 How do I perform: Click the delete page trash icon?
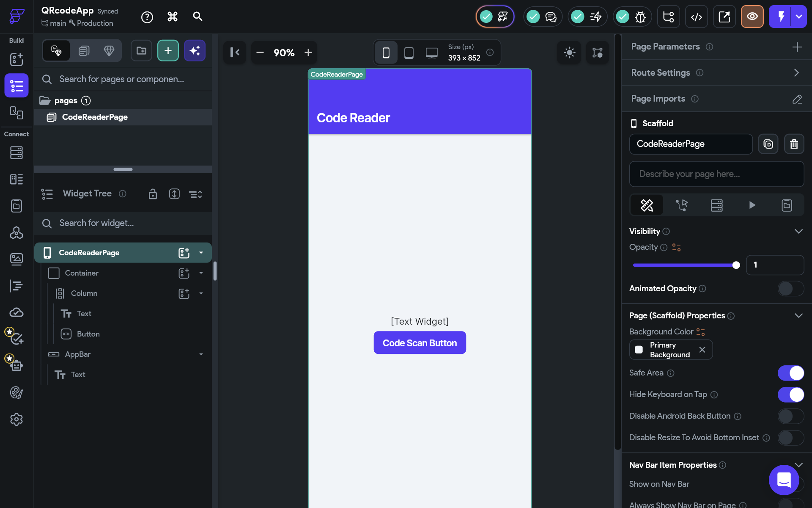point(794,144)
